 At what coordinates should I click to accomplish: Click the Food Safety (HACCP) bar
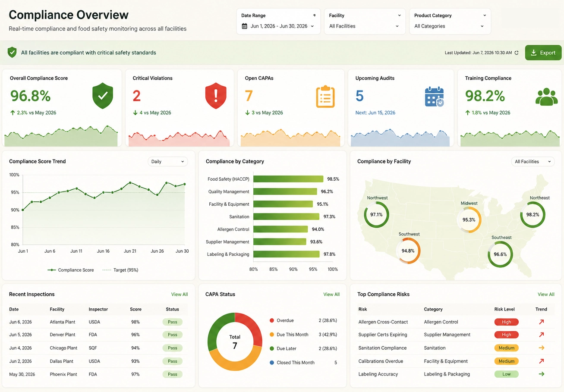288,179
